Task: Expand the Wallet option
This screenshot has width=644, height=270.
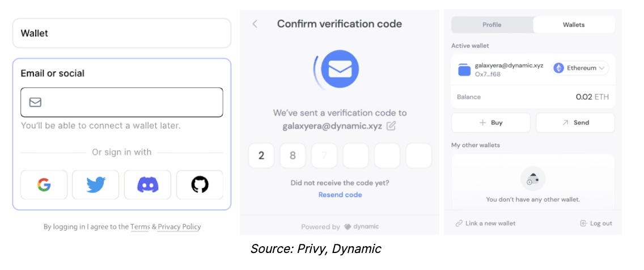Action: point(121,33)
